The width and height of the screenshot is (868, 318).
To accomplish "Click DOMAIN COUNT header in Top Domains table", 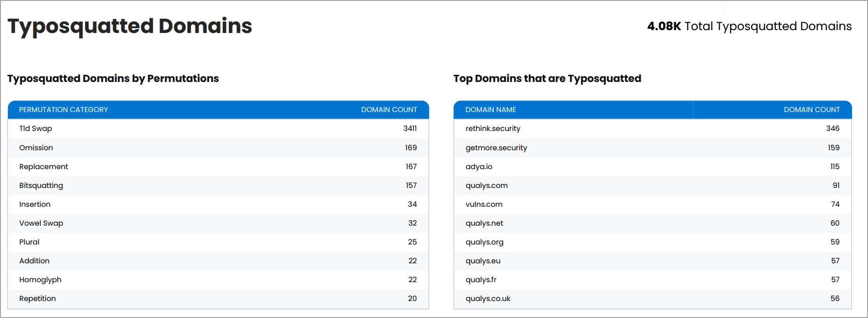I will (x=812, y=110).
